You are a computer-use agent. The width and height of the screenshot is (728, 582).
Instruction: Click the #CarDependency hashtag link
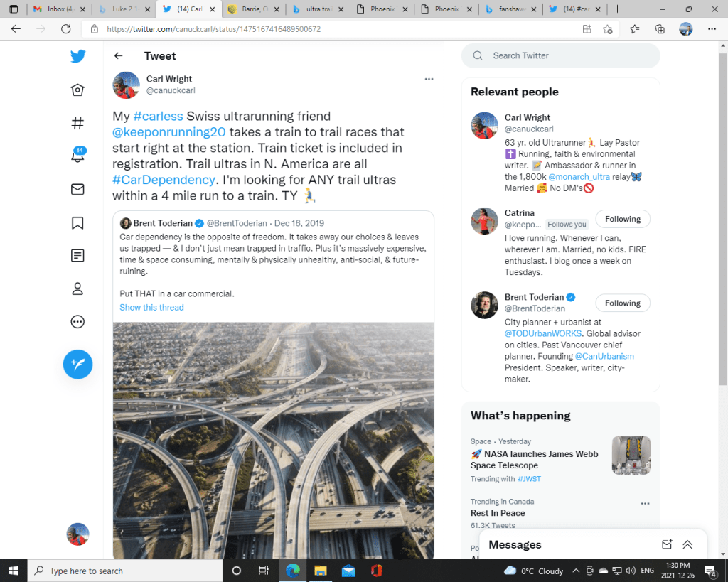tap(164, 180)
